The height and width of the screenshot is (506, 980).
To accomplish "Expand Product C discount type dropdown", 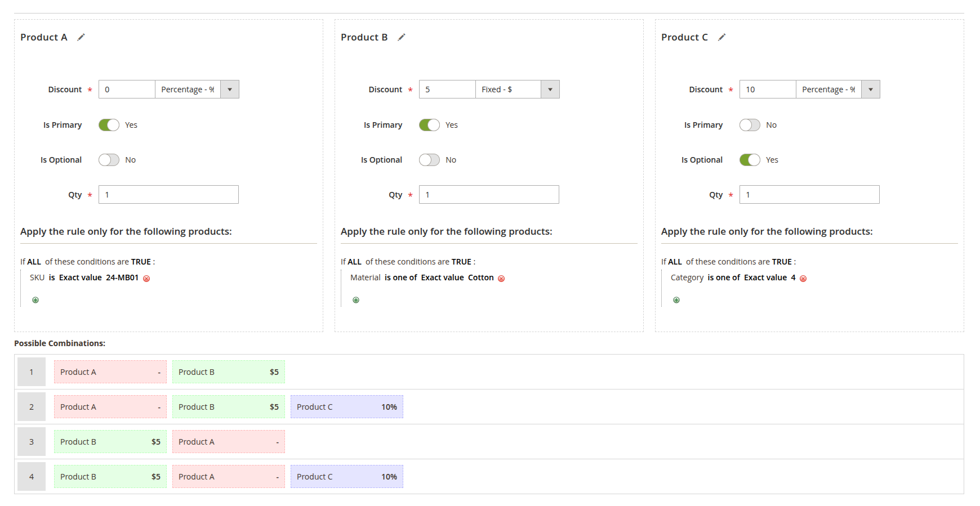I will pos(870,89).
